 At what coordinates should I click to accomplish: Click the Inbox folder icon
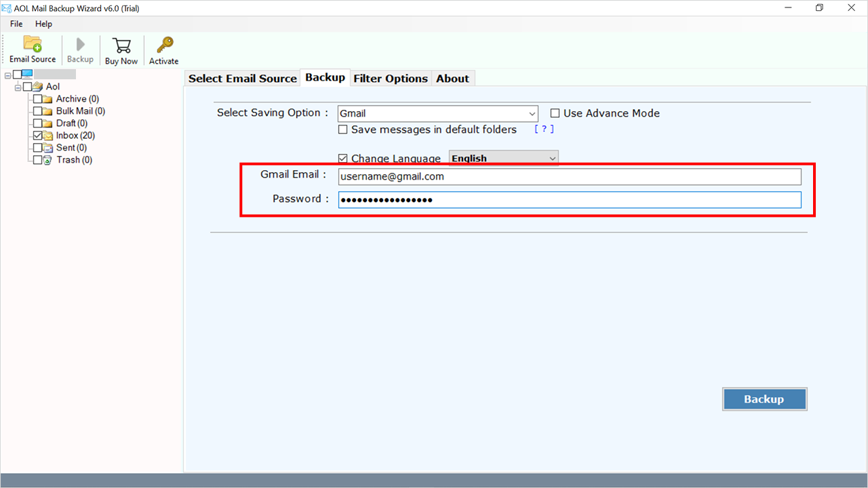pyautogui.click(x=47, y=136)
